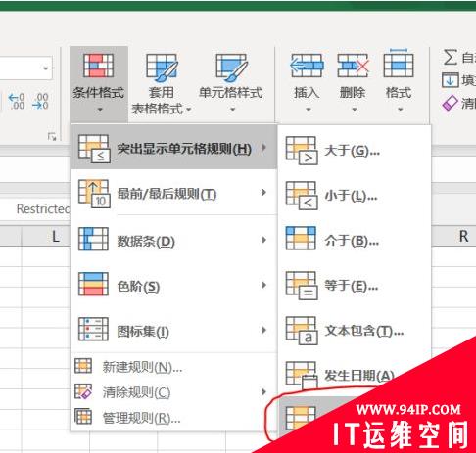Open the 图标集(I) icon sets submenu

173,331
